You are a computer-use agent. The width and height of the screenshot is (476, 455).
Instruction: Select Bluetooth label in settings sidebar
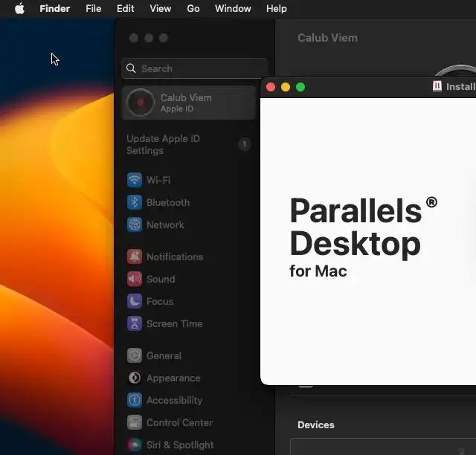tap(168, 202)
